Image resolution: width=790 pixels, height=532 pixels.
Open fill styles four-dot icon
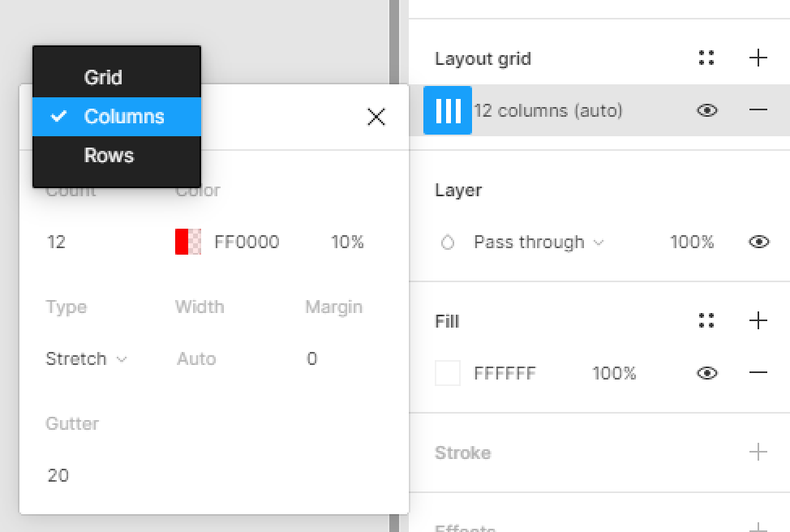(706, 320)
